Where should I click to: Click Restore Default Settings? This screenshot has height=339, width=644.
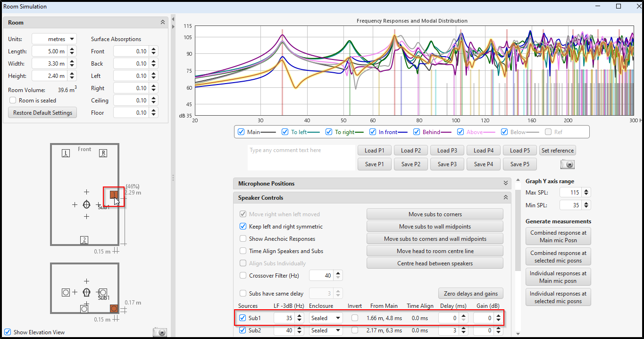[42, 113]
